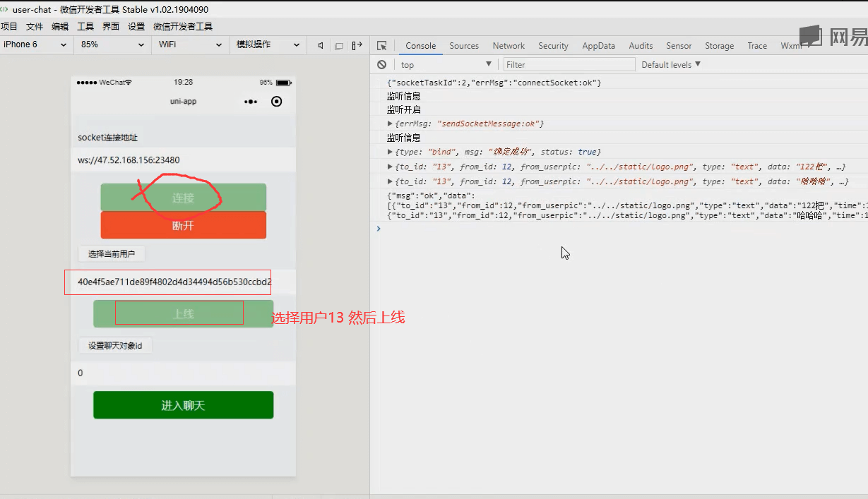Activate the element inspector pointer icon
Viewport: 868px width, 499px height.
(382, 45)
